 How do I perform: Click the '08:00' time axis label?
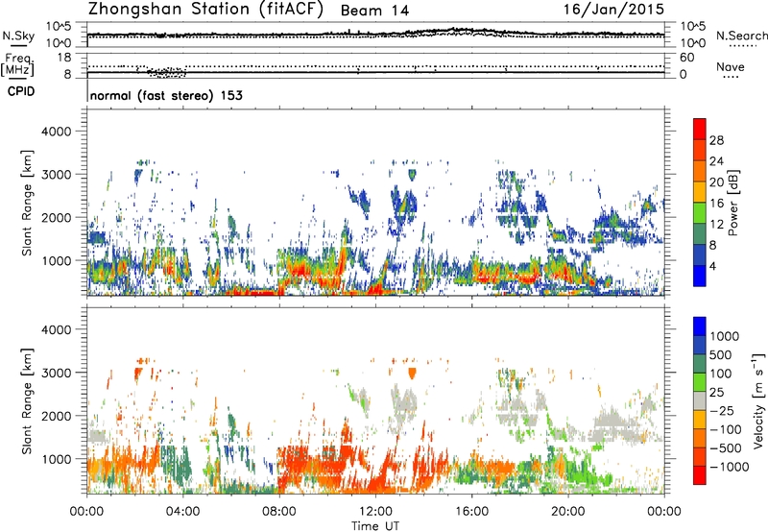tap(279, 512)
